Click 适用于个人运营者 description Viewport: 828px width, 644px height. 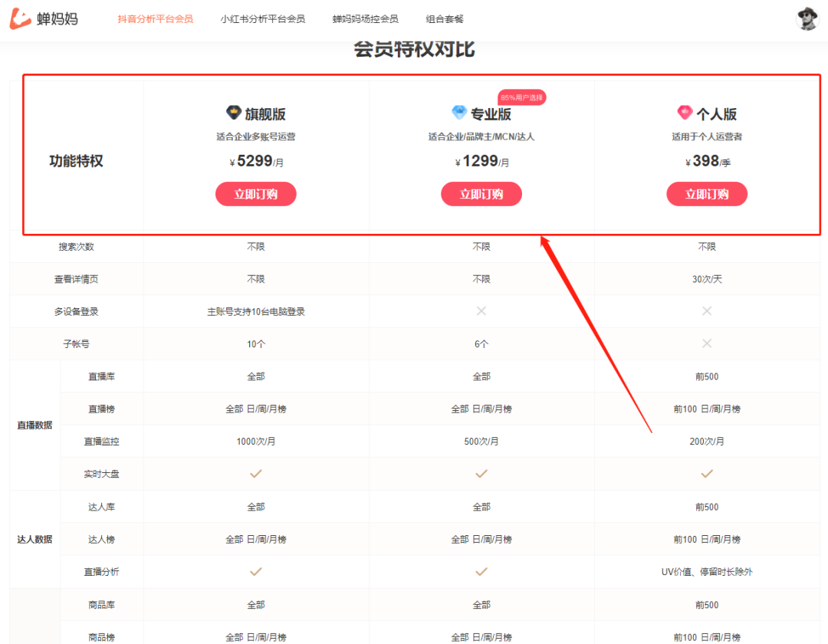click(x=707, y=136)
